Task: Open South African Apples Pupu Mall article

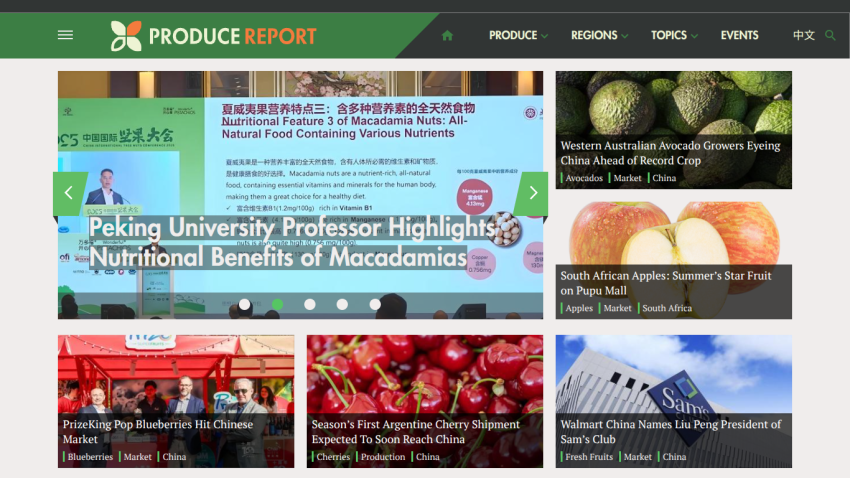Action: pyautogui.click(x=666, y=283)
